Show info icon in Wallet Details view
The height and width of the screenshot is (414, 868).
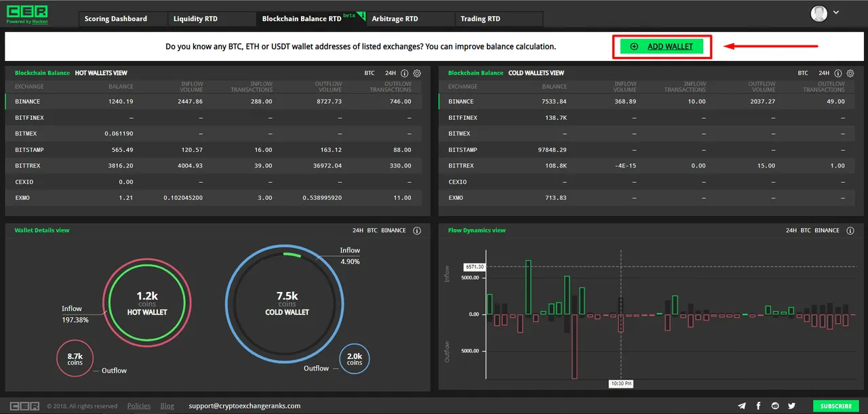417,230
